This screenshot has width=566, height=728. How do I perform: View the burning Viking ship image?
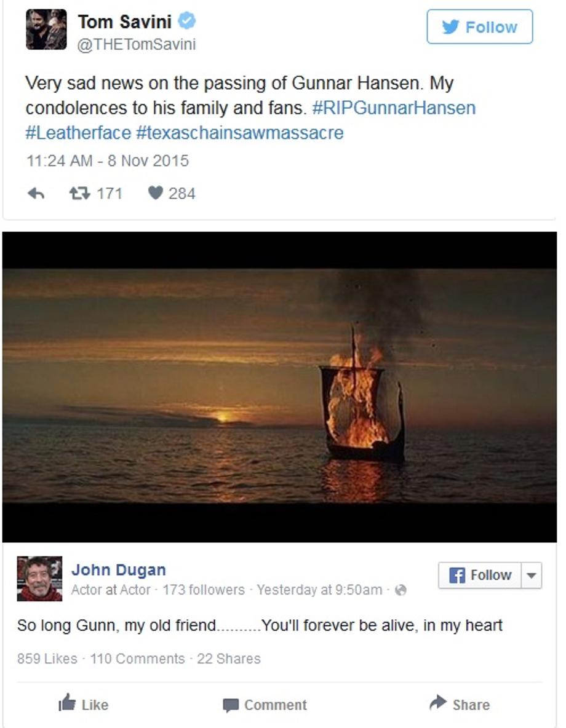click(279, 386)
